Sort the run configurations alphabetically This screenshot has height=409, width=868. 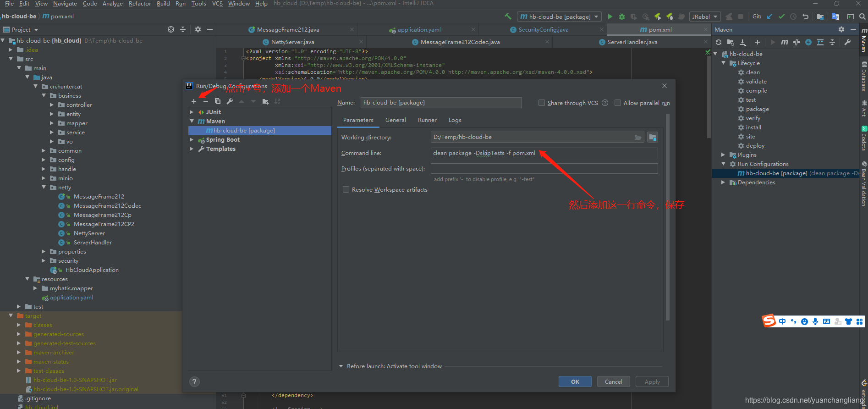click(x=277, y=101)
